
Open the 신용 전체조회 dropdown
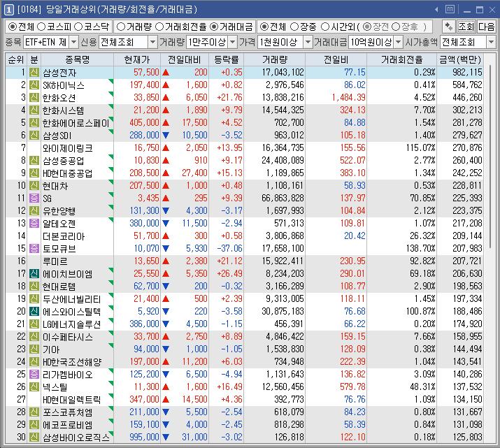click(x=153, y=42)
